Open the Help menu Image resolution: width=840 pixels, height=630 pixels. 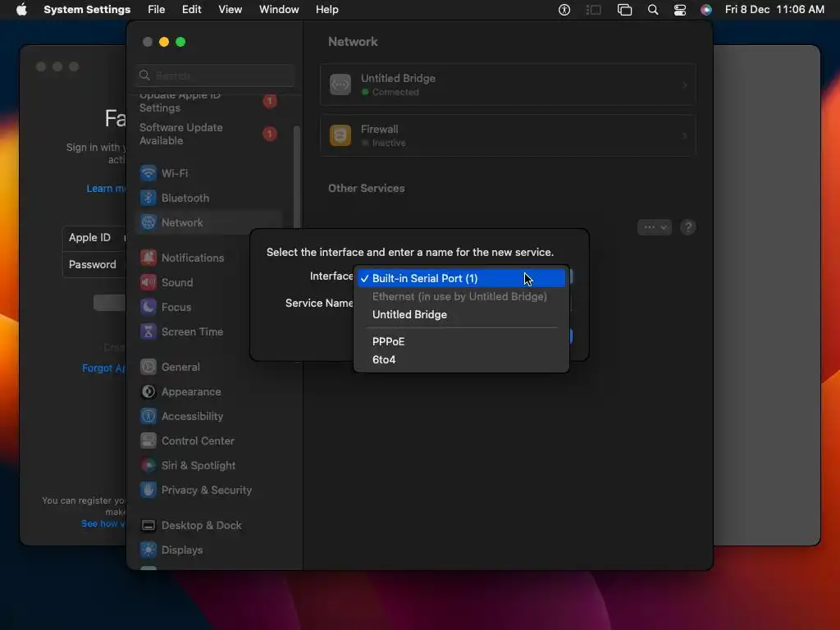326,10
